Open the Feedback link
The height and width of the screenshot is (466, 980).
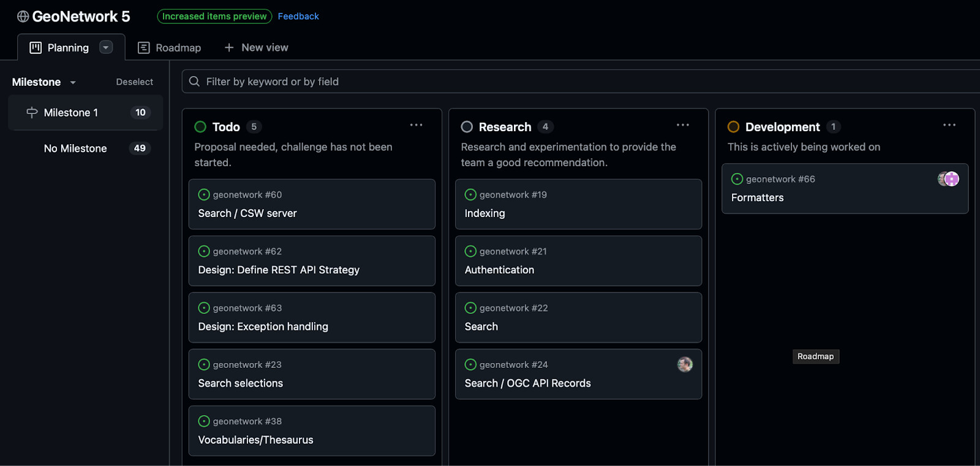point(298,17)
